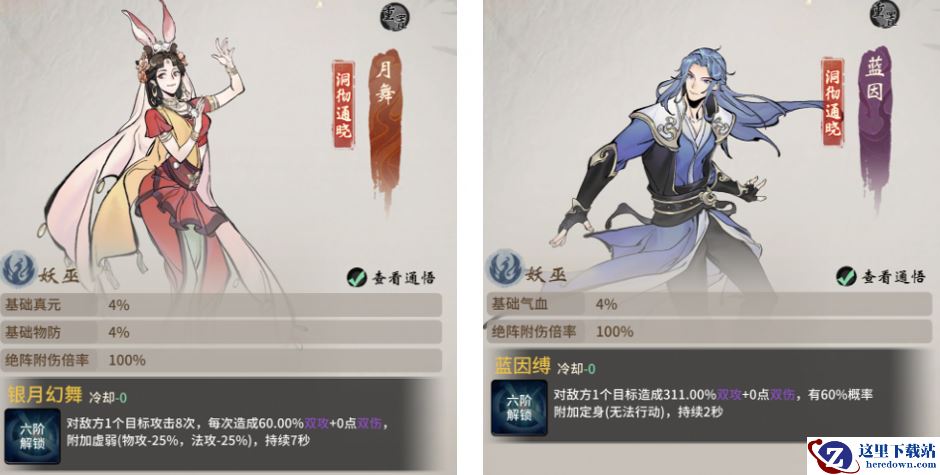Select the 基础真元 stat row
Screen dimensions: 940x475
tap(221, 305)
